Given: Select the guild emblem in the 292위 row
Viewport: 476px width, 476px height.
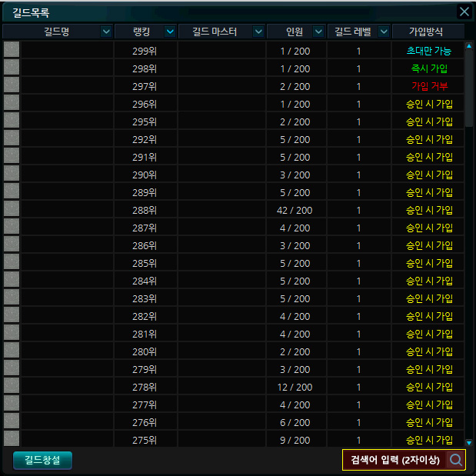Looking at the screenshot, I should tap(12, 138).
